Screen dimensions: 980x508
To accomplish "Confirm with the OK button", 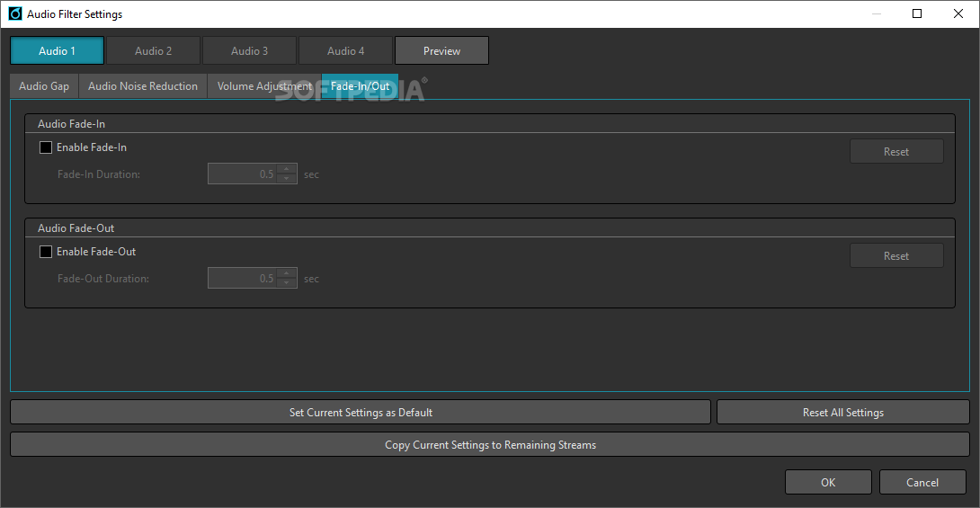I will (828, 483).
